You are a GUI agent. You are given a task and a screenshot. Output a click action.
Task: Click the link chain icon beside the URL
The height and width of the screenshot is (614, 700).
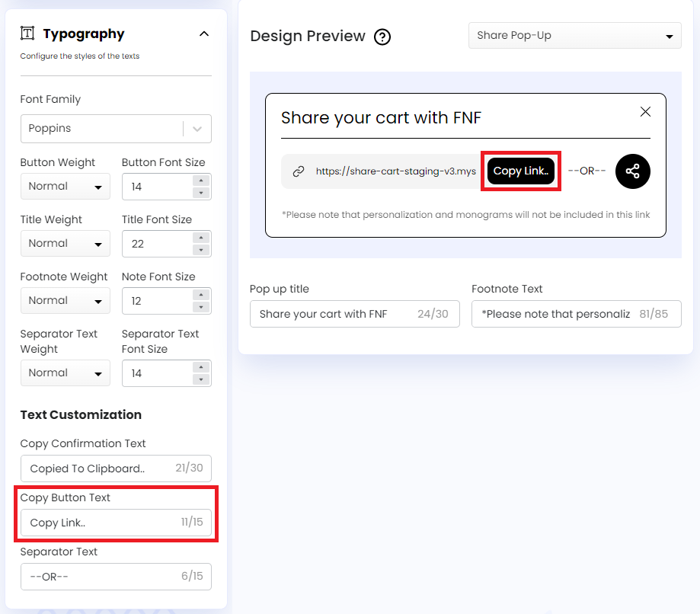coord(298,171)
